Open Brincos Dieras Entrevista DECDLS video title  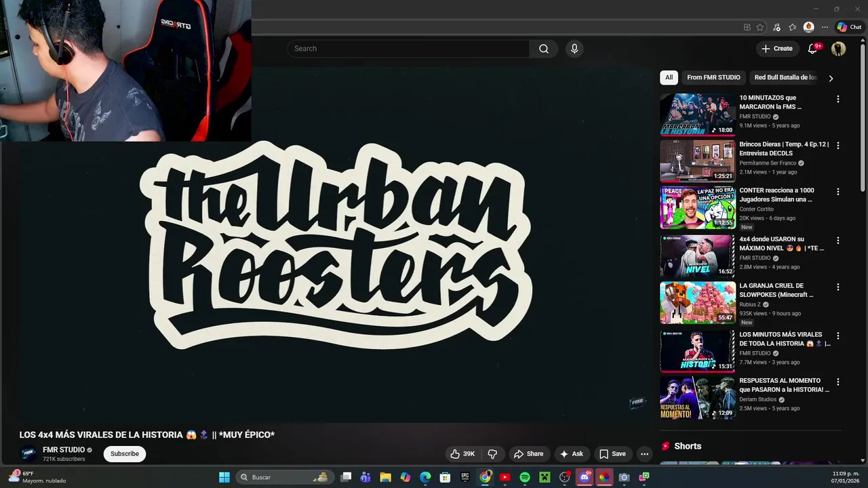click(x=784, y=148)
